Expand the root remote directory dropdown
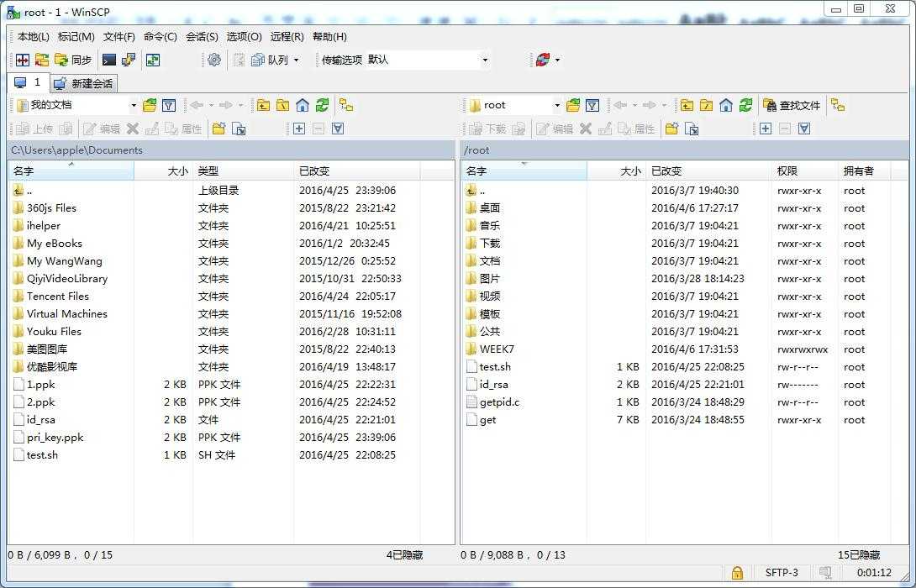The height and width of the screenshot is (588, 916). (x=556, y=106)
